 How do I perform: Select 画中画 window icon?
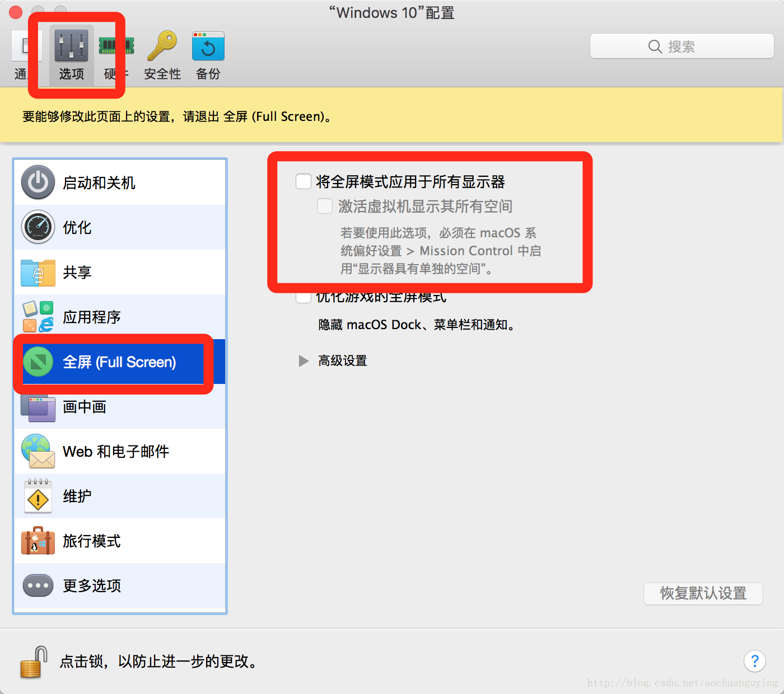(x=38, y=408)
